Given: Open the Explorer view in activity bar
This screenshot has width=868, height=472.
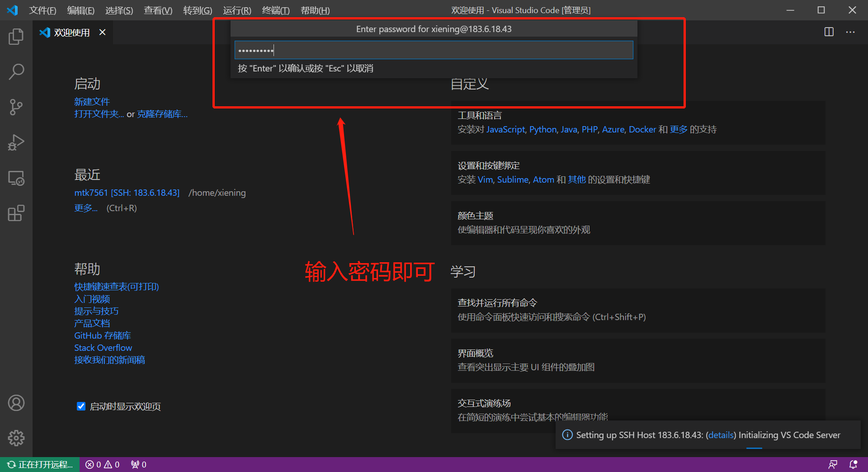Looking at the screenshot, I should 16,37.
